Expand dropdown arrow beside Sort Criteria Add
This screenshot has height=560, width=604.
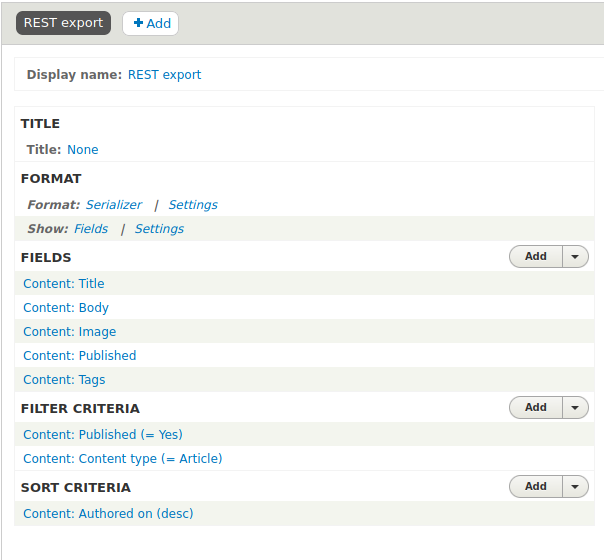pyautogui.click(x=575, y=486)
